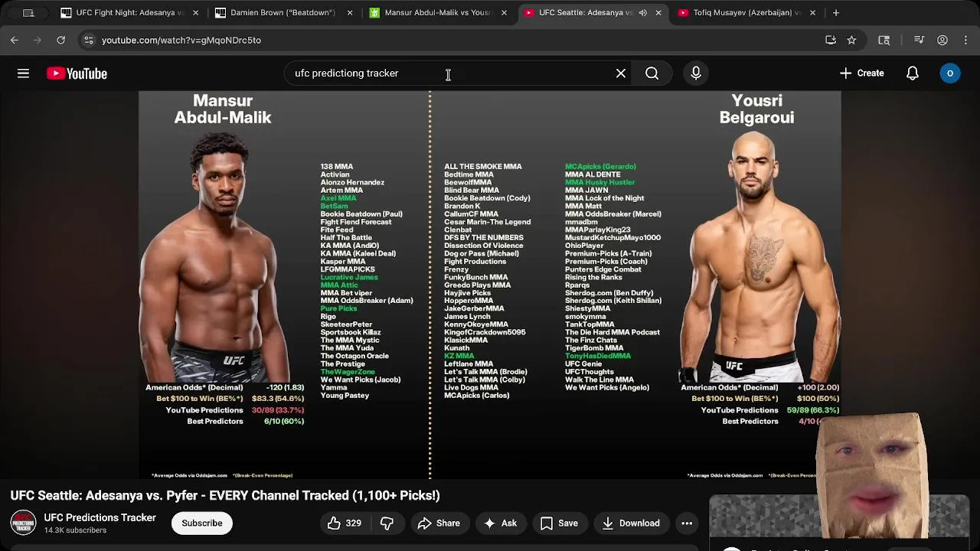980x551 pixels.
Task: Reload the YouTube page
Action: pyautogui.click(x=61, y=40)
